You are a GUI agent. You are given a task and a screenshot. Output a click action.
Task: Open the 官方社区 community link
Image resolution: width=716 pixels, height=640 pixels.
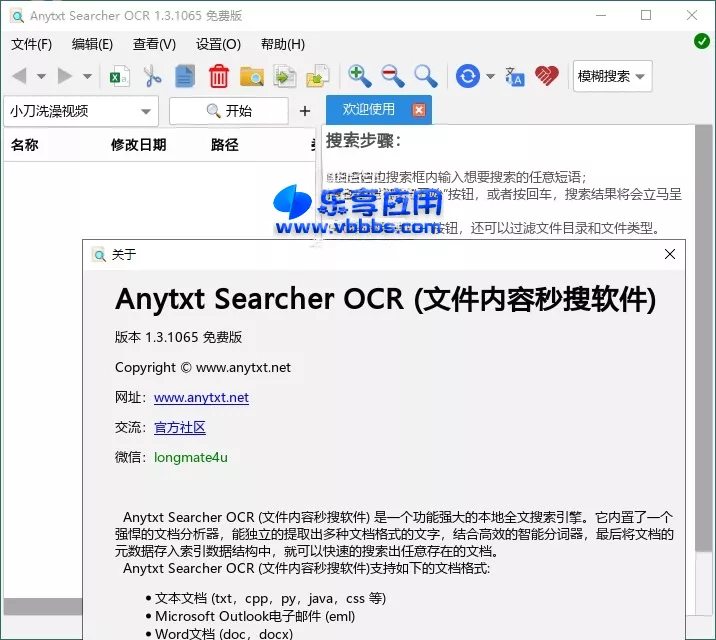tap(180, 427)
